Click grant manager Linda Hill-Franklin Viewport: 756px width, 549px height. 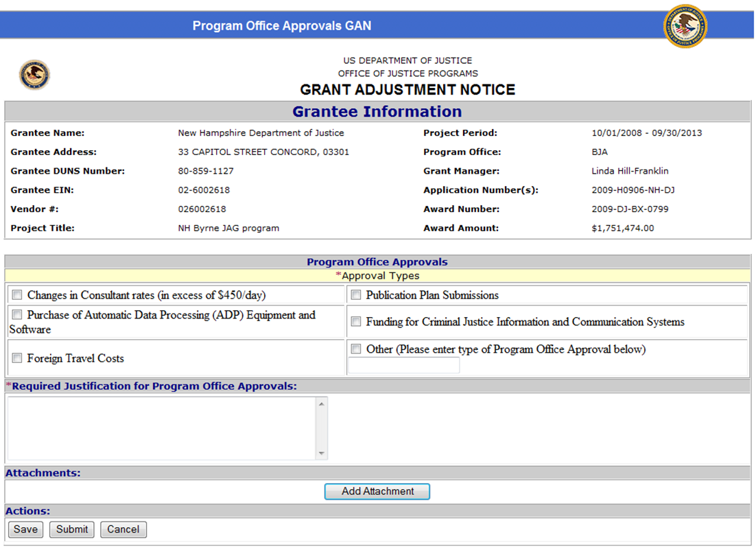pos(630,171)
